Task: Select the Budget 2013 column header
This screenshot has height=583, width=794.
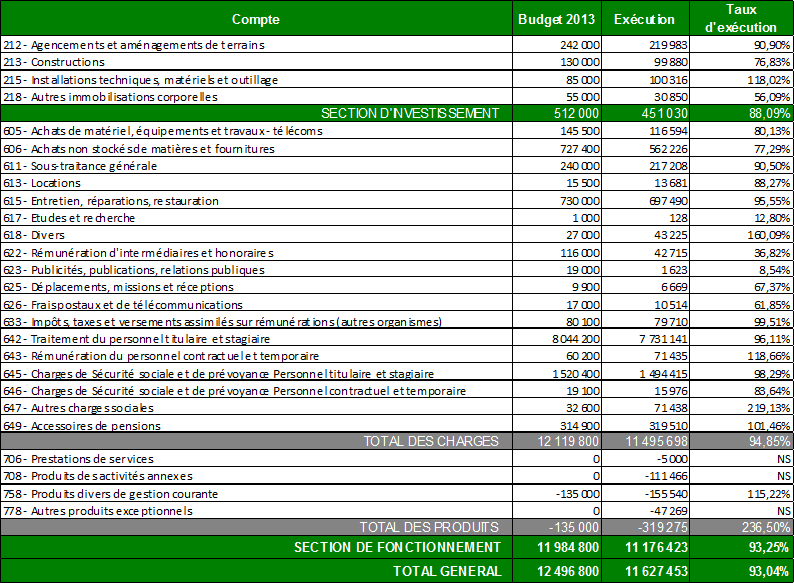Action: coord(556,19)
